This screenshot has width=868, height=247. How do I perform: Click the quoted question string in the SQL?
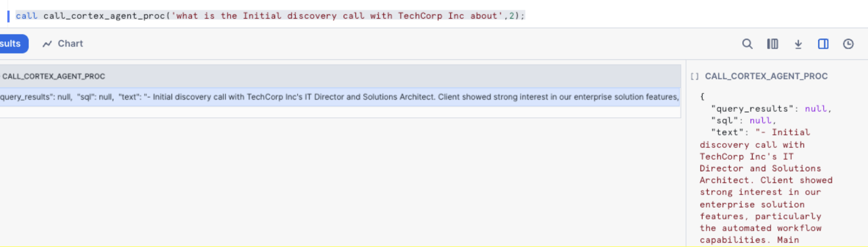[x=337, y=16]
